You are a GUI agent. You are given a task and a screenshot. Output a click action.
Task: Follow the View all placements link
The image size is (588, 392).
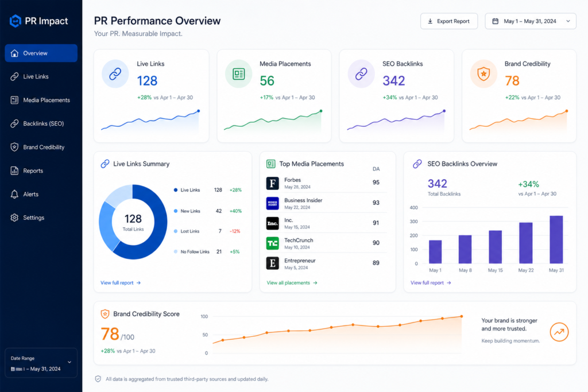pyautogui.click(x=292, y=283)
